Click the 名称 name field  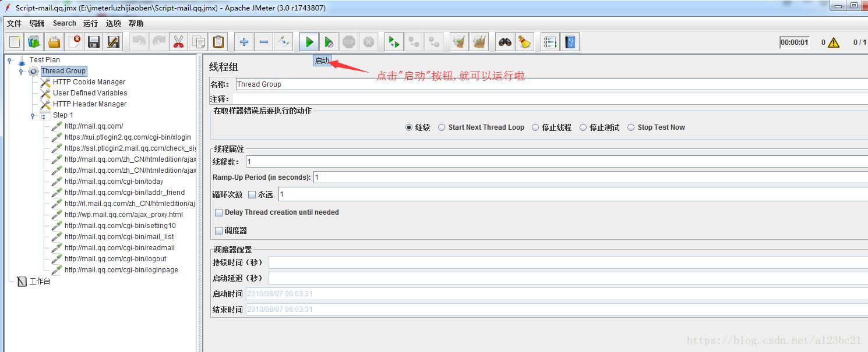(551, 84)
